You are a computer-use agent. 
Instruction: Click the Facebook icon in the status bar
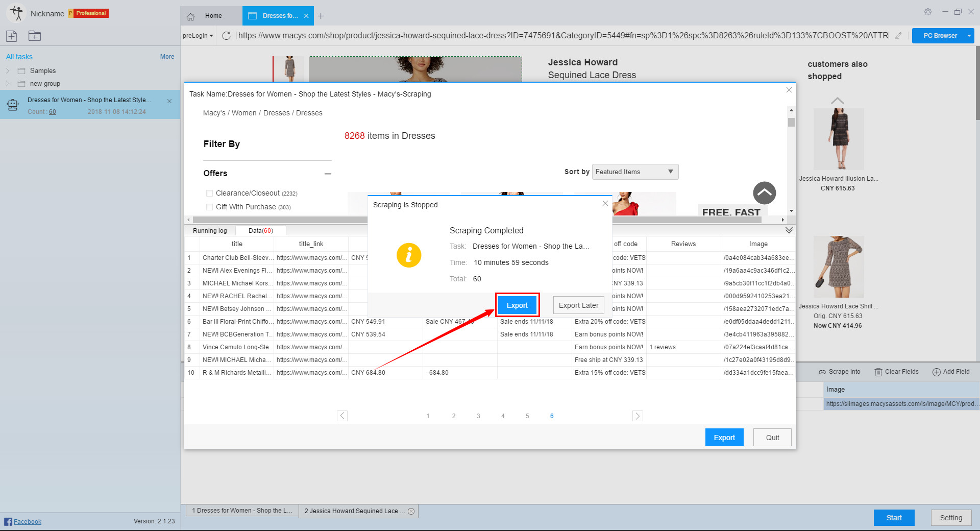tap(8, 521)
